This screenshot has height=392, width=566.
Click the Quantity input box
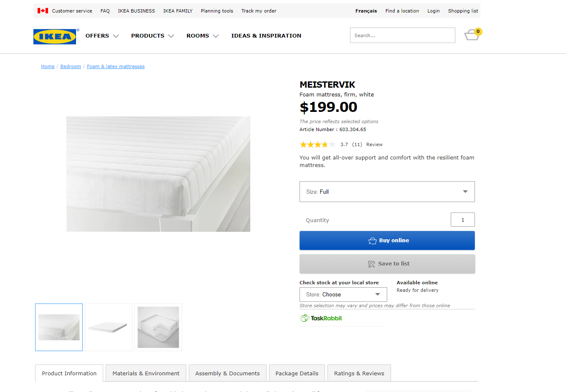point(462,220)
